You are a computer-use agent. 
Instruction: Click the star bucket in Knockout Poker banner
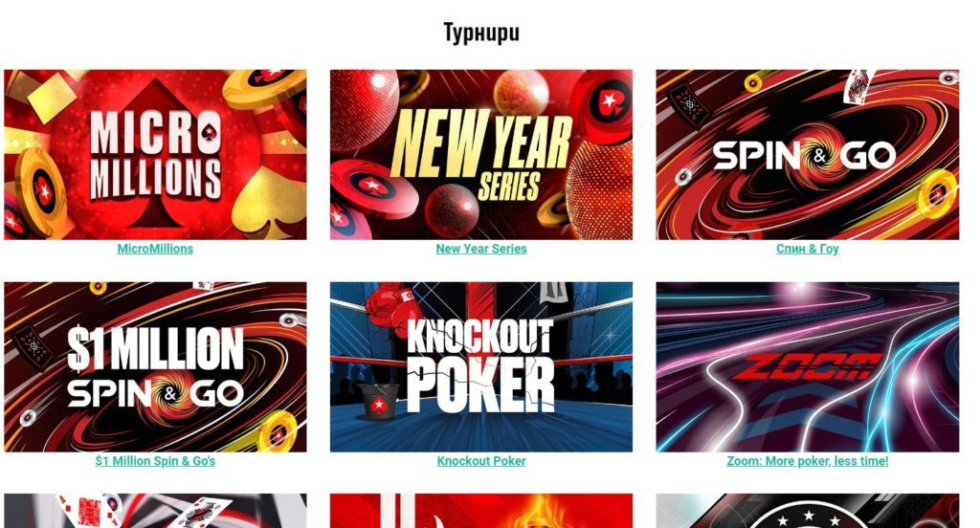pyautogui.click(x=379, y=403)
